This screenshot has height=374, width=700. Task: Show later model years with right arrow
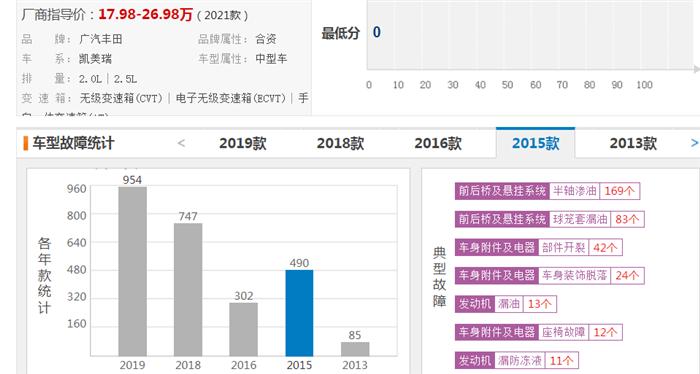(694, 143)
